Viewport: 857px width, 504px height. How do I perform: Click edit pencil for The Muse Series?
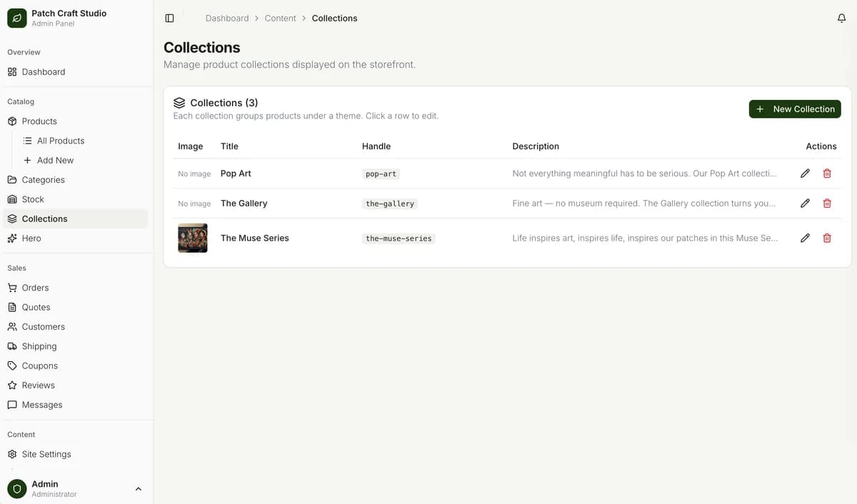pos(805,238)
